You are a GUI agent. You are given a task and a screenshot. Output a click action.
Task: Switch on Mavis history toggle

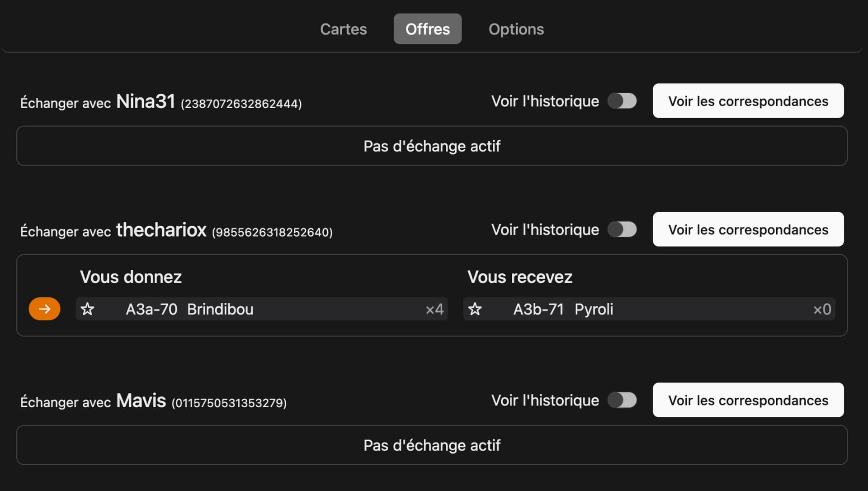[622, 400]
